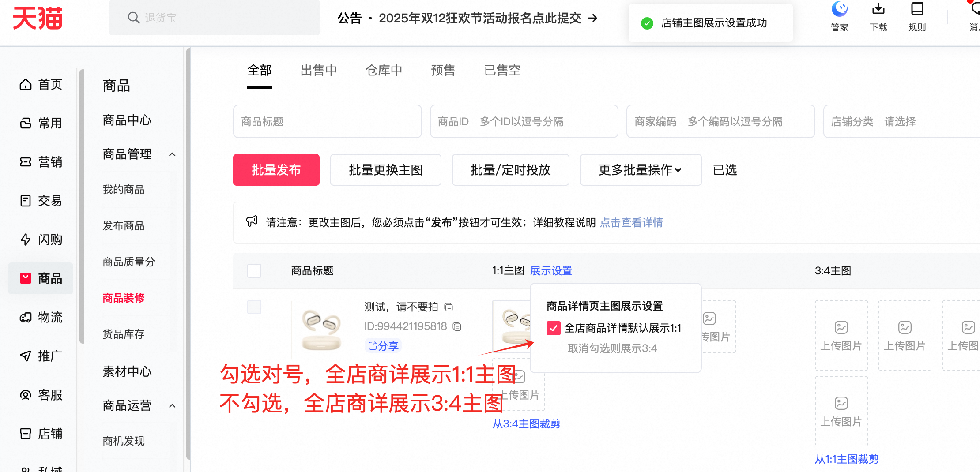Click the 批量/定时投放 button

tap(511, 170)
